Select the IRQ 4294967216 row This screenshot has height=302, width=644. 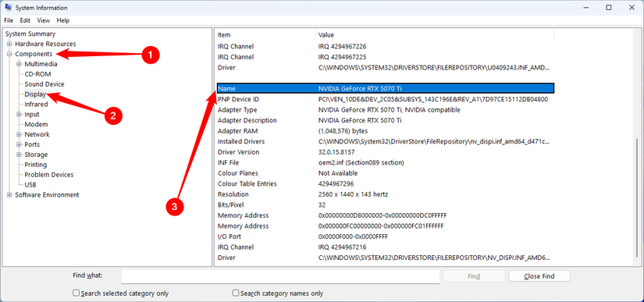(386, 247)
